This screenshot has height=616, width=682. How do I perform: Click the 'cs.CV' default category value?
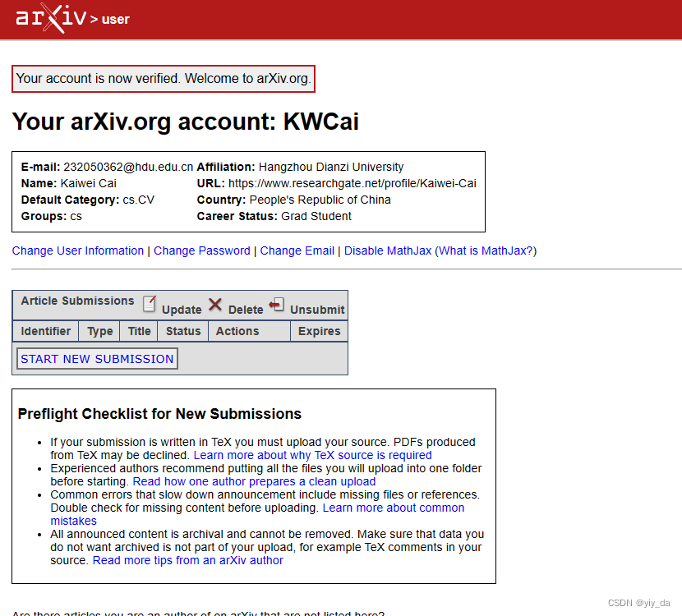(138, 200)
